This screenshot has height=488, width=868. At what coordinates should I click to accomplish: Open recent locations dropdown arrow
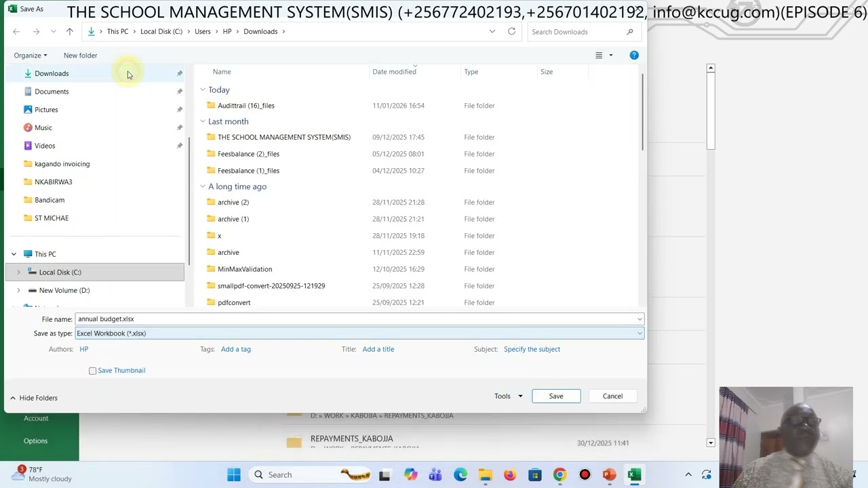point(53,32)
